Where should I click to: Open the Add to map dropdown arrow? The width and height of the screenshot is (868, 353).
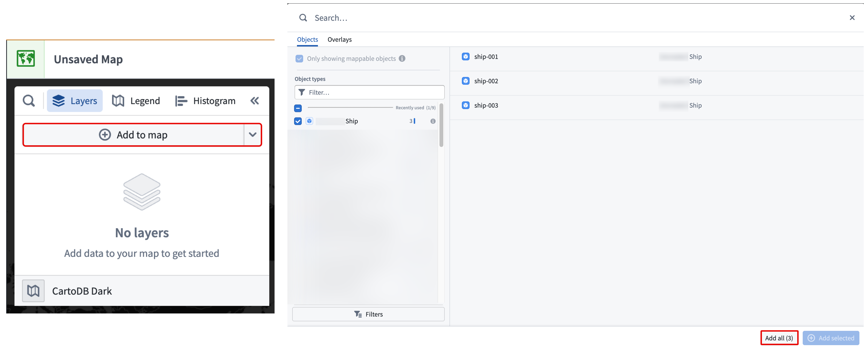click(253, 135)
